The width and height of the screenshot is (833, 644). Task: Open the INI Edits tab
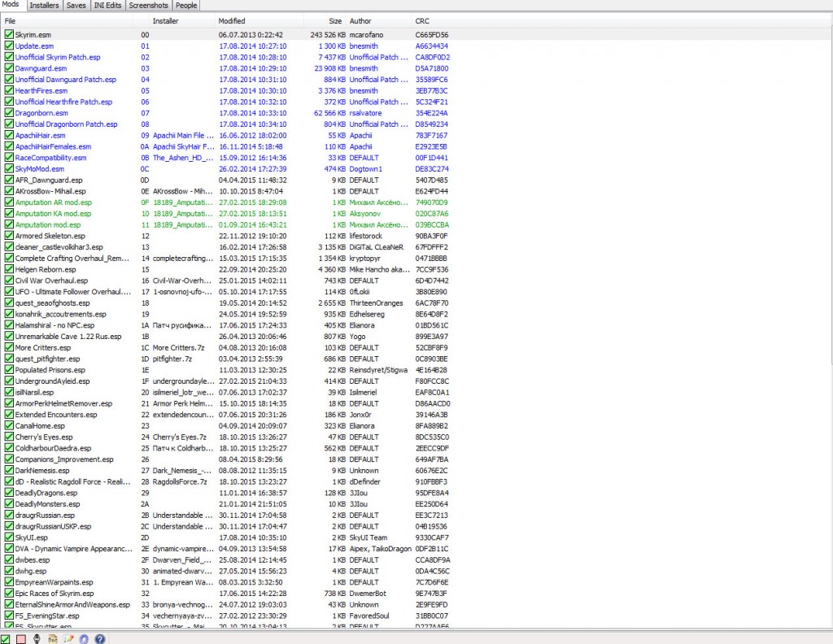tap(108, 6)
